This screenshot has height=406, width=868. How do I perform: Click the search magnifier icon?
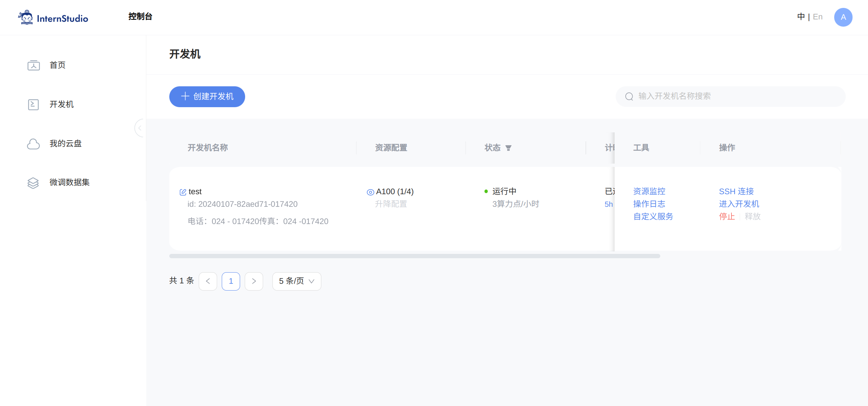click(629, 96)
